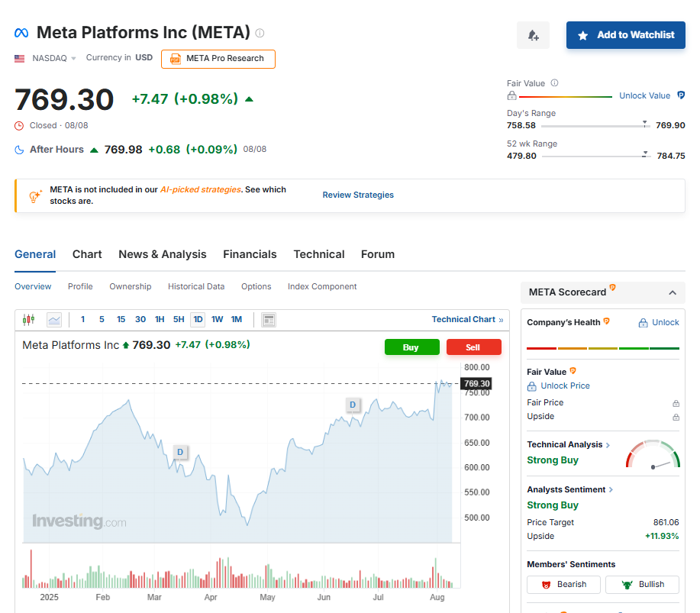This screenshot has width=700, height=613.
Task: Set chart interval to 1 minute
Action: (x=82, y=320)
